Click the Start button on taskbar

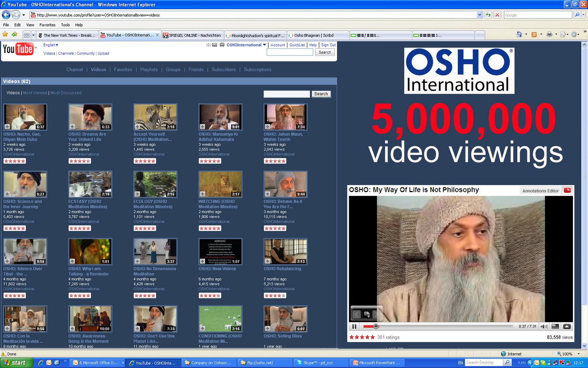17,363
